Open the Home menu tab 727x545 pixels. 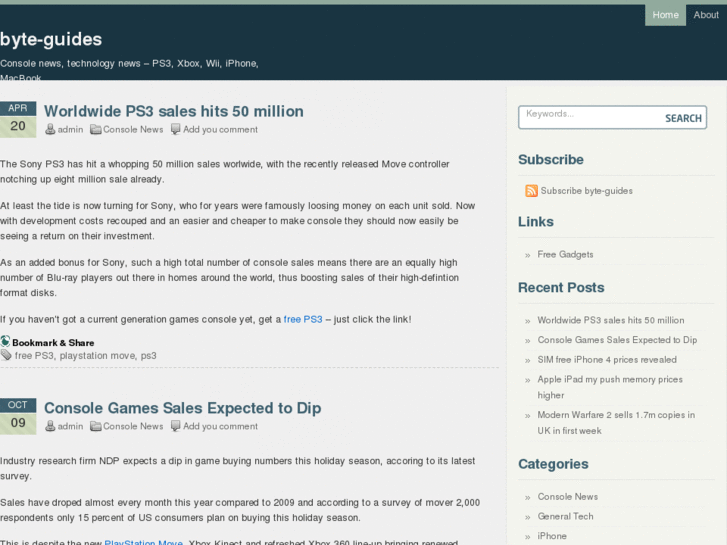pos(665,15)
